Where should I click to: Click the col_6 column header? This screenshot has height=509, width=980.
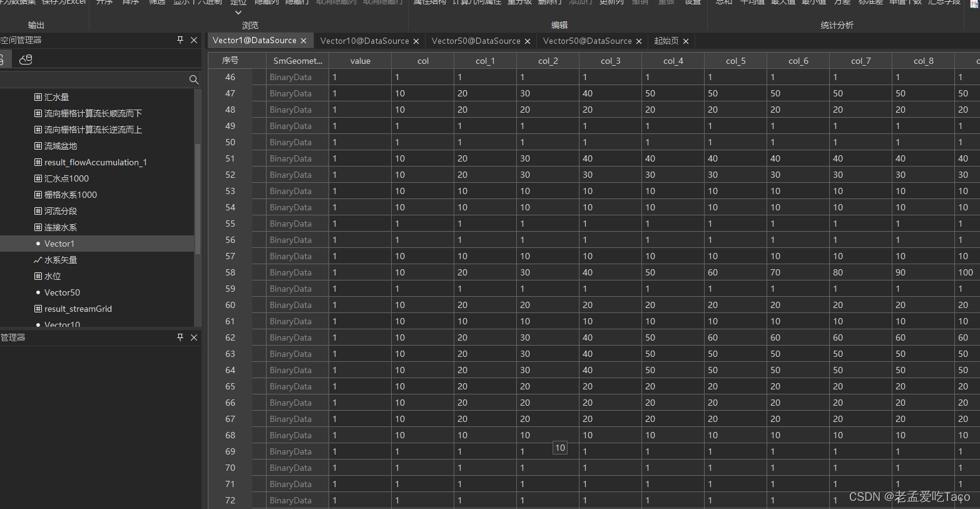click(x=799, y=61)
